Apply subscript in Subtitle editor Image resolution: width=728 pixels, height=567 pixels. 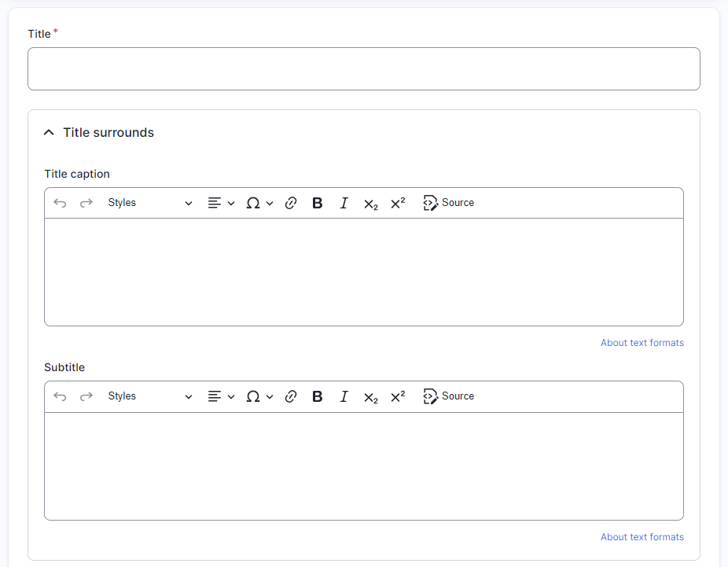coord(370,396)
